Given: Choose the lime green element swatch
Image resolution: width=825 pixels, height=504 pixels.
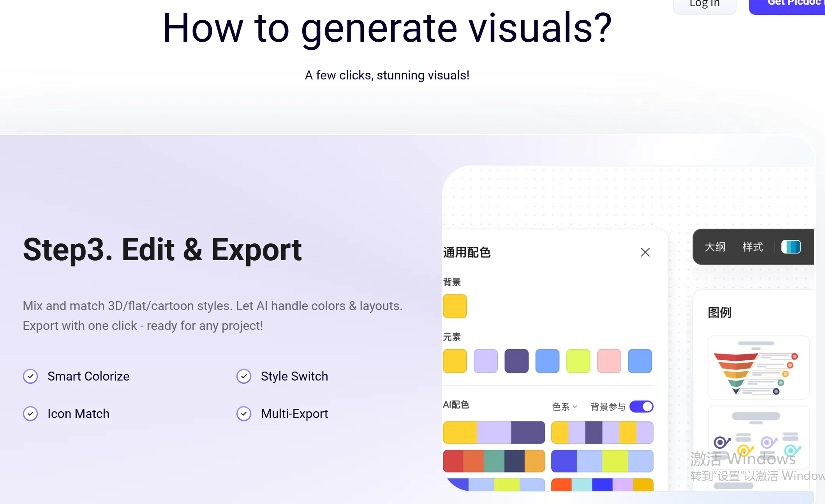Looking at the screenshot, I should click(578, 361).
